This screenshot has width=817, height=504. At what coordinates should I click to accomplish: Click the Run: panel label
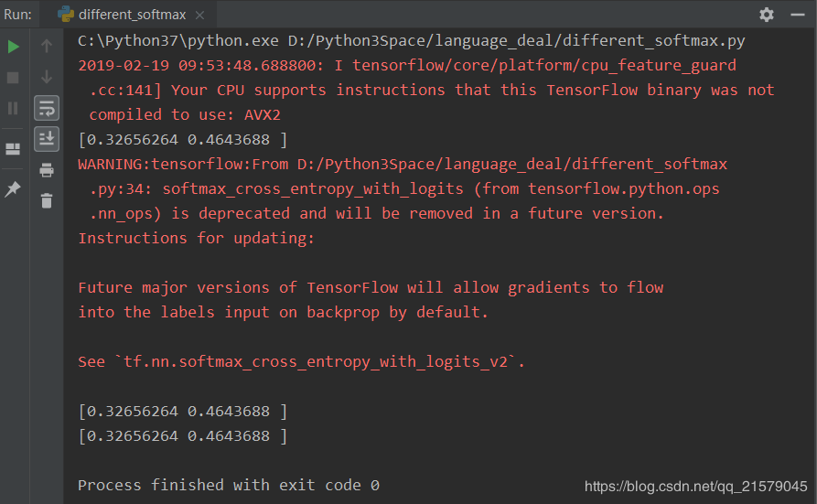pyautogui.click(x=17, y=15)
